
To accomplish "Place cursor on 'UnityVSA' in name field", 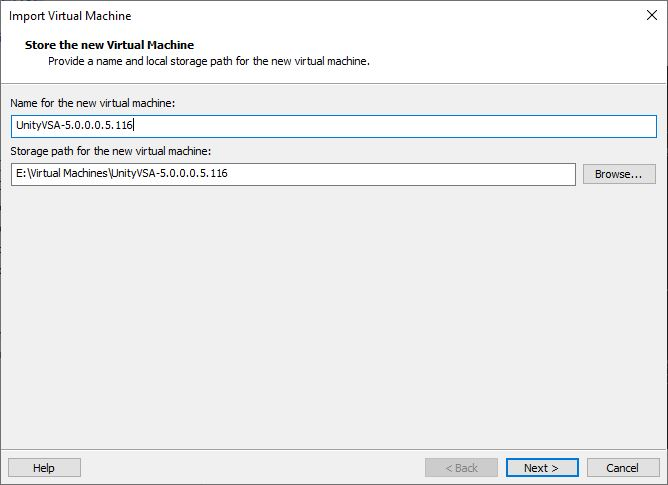I will tap(36, 126).
